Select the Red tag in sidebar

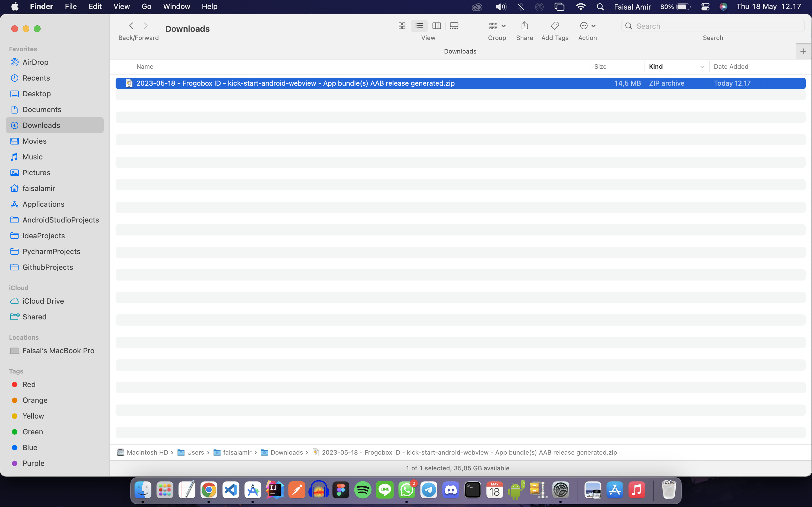[29, 384]
